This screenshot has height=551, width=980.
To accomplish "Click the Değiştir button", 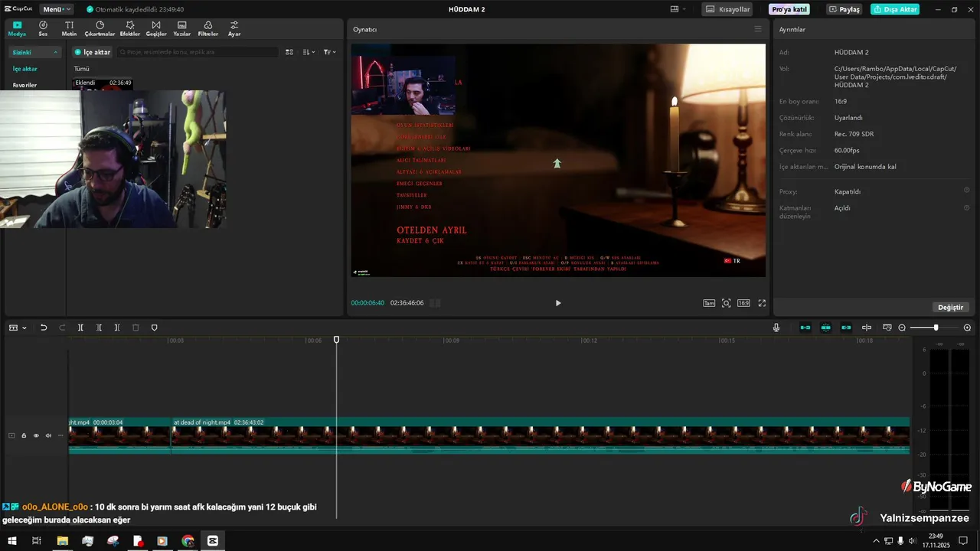I will tap(951, 307).
